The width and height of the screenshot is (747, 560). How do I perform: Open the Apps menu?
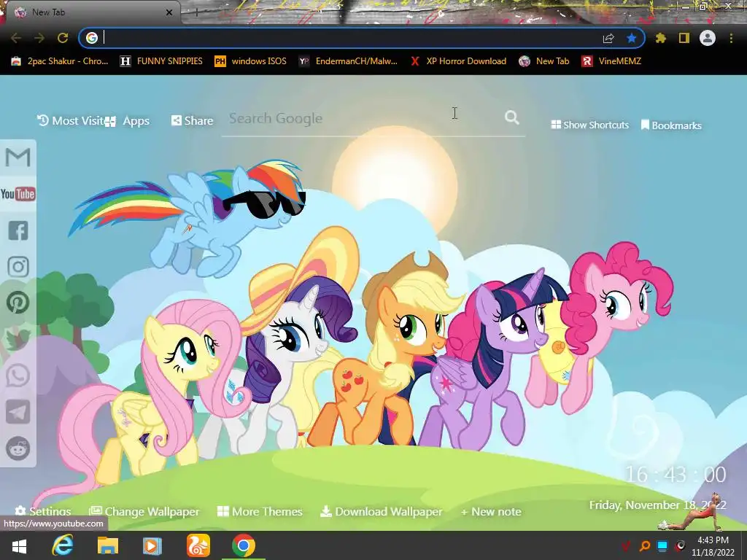click(128, 122)
